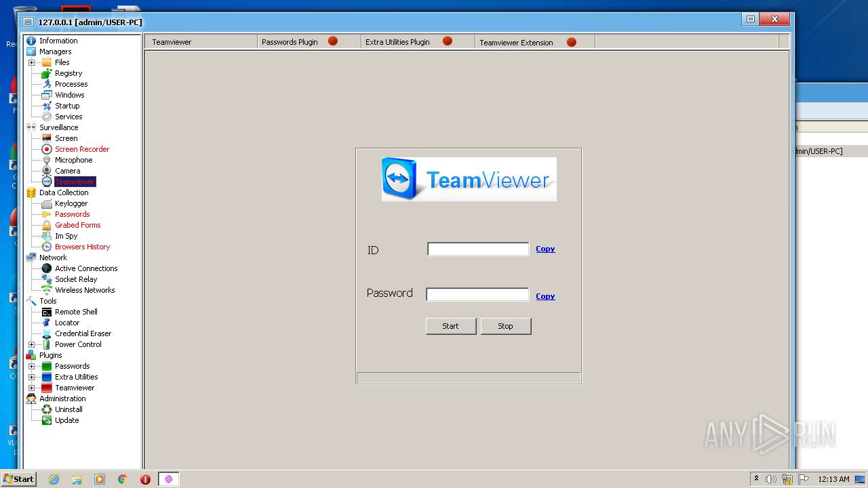This screenshot has width=868, height=488.
Task: Click the Remote Shell console icon
Action: pyautogui.click(x=47, y=312)
